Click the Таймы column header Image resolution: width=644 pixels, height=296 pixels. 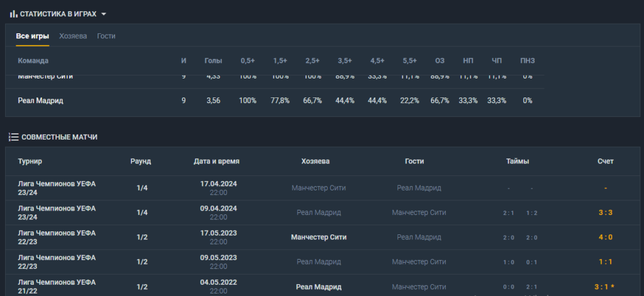tap(518, 162)
